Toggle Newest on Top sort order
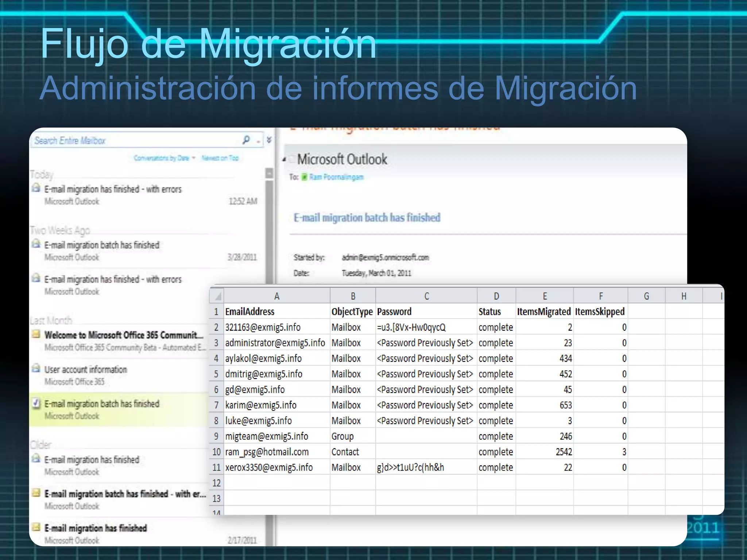Screen dimensions: 747x560 click(220, 158)
